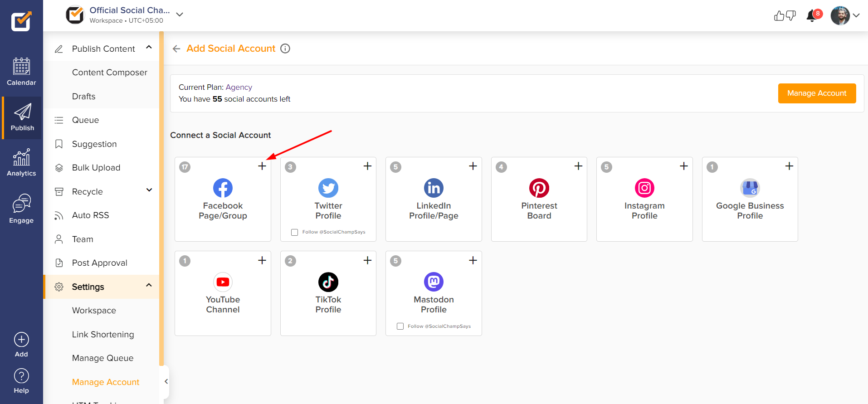Image resolution: width=868 pixels, height=404 pixels.
Task: Go back using the arrow beside Add Social Account
Action: (x=176, y=49)
